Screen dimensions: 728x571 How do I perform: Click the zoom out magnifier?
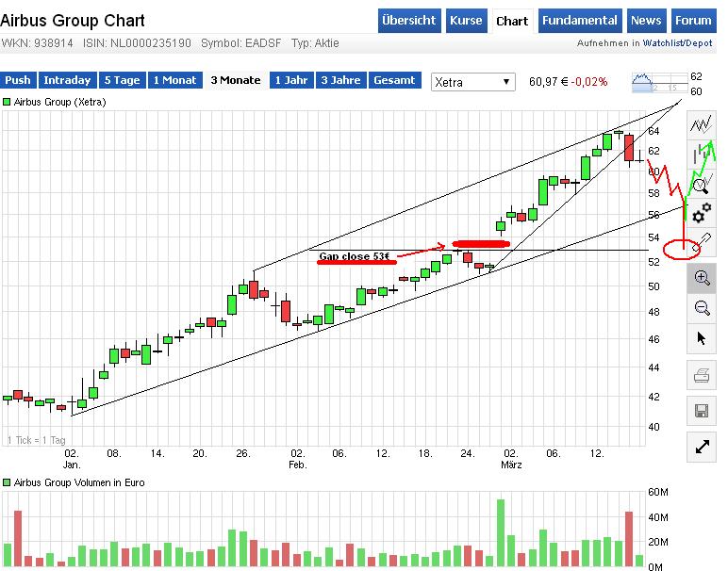pos(702,307)
